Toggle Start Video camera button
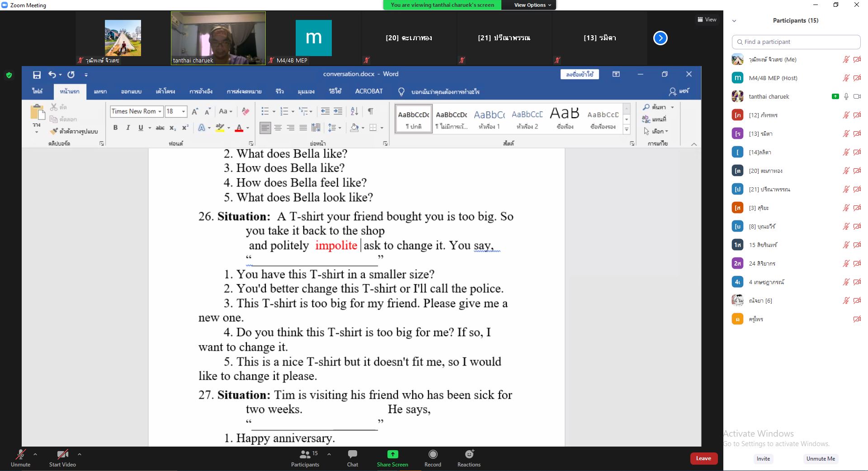This screenshot has height=471, width=868. point(62,454)
